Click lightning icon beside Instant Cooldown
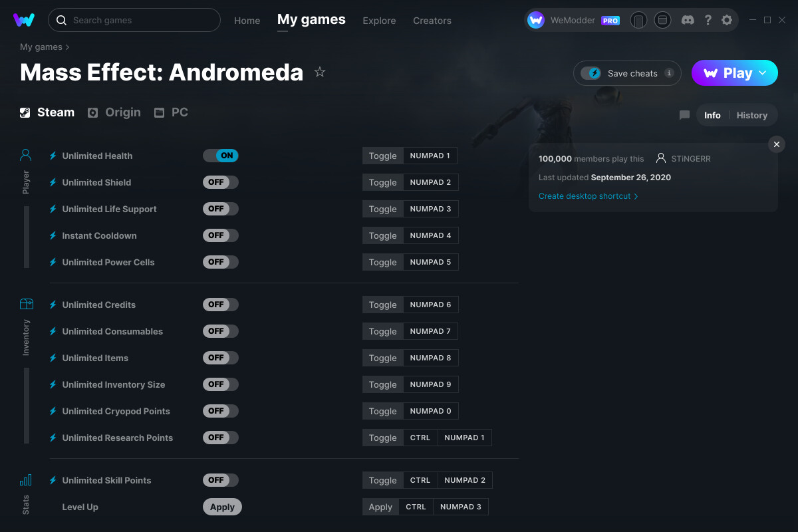Screen dimensions: 798x532 (x=53, y=235)
